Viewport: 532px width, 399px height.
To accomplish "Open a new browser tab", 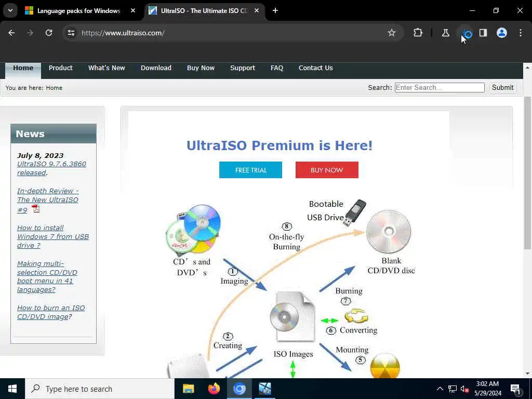I will tap(275, 10).
